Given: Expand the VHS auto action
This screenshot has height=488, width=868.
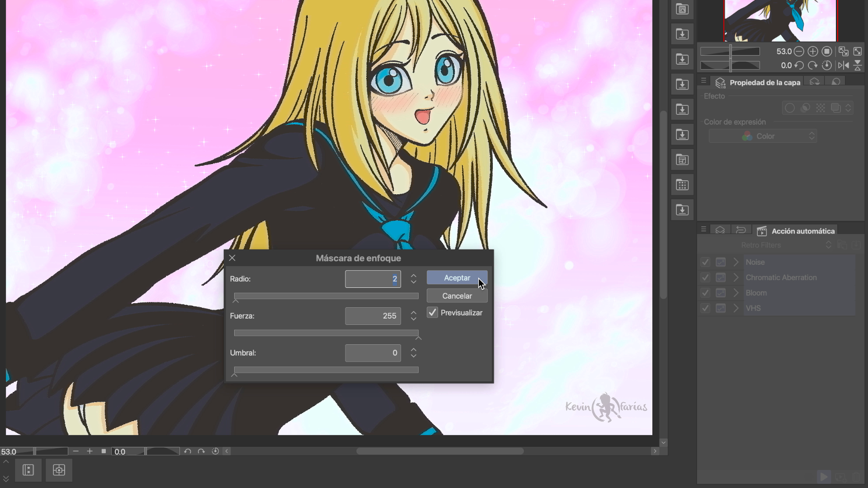Looking at the screenshot, I should 736,308.
